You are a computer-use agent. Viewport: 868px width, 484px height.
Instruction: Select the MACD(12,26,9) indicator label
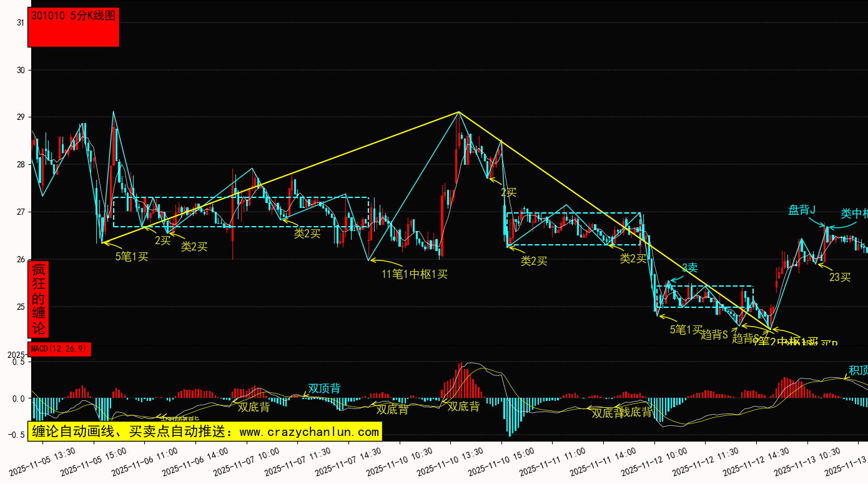tap(59, 349)
